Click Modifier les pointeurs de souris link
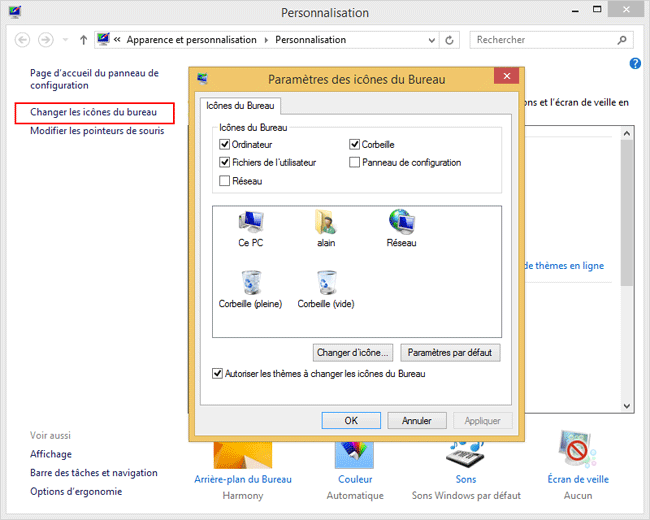650x520 pixels. pyautogui.click(x=97, y=131)
